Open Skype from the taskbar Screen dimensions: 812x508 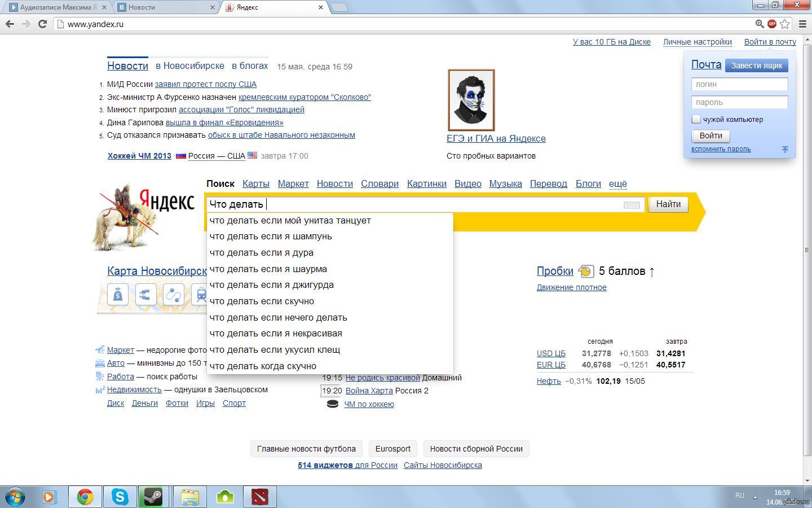(x=120, y=497)
